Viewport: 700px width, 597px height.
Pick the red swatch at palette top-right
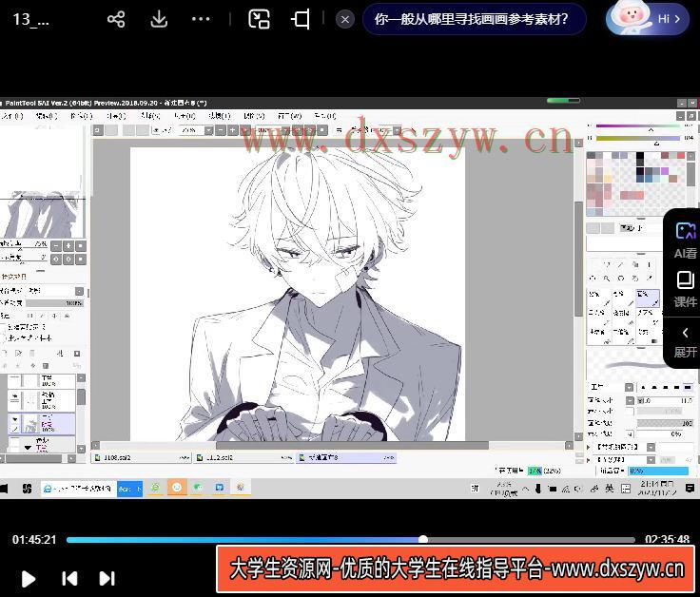point(680,156)
